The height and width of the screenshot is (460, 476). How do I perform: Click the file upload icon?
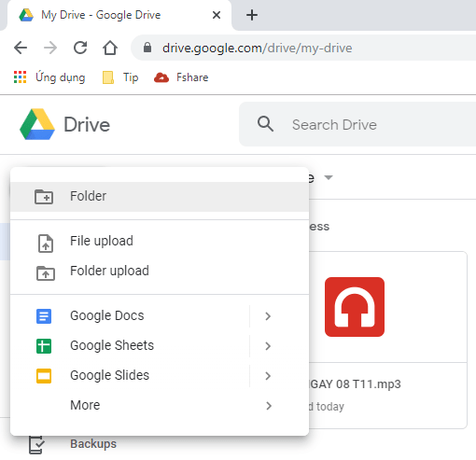point(46,244)
